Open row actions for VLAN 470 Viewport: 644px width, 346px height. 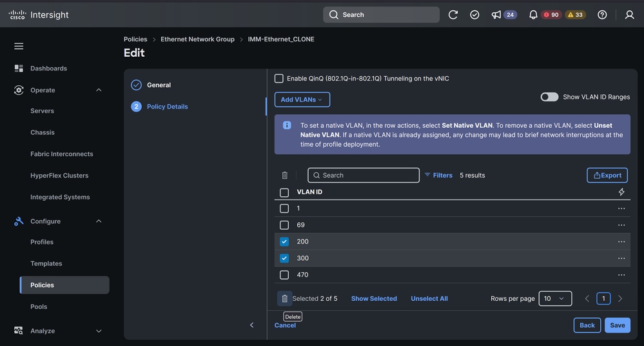point(621,275)
